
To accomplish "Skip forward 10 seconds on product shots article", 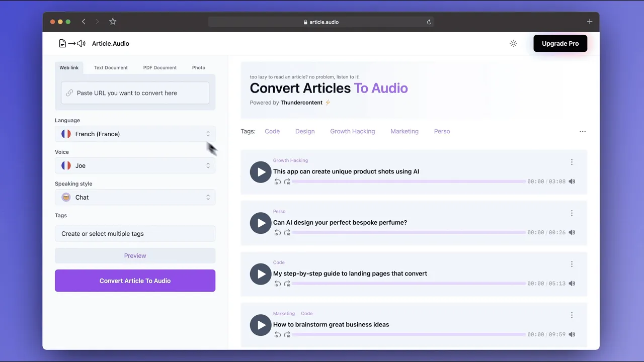I will click(x=287, y=182).
